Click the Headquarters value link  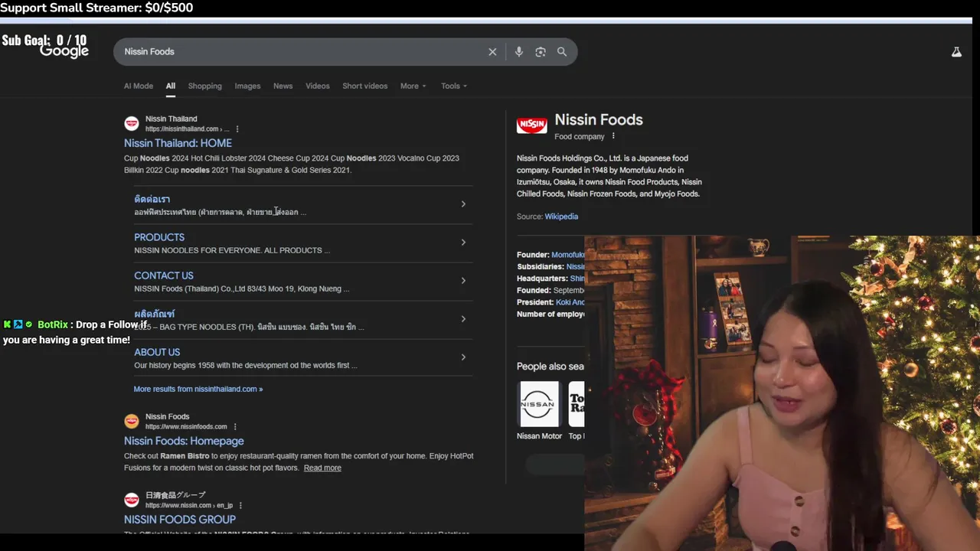(577, 279)
